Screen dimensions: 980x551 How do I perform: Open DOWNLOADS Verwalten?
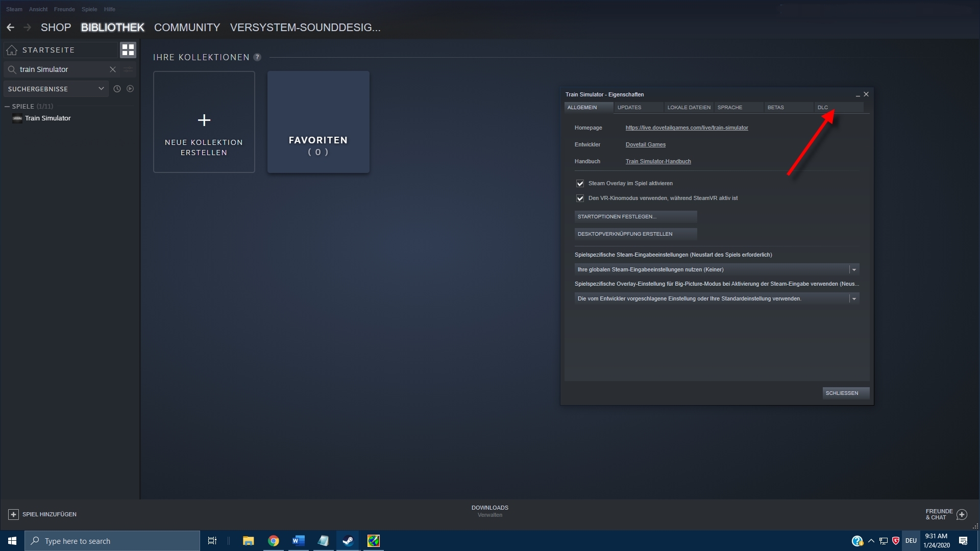click(x=490, y=511)
